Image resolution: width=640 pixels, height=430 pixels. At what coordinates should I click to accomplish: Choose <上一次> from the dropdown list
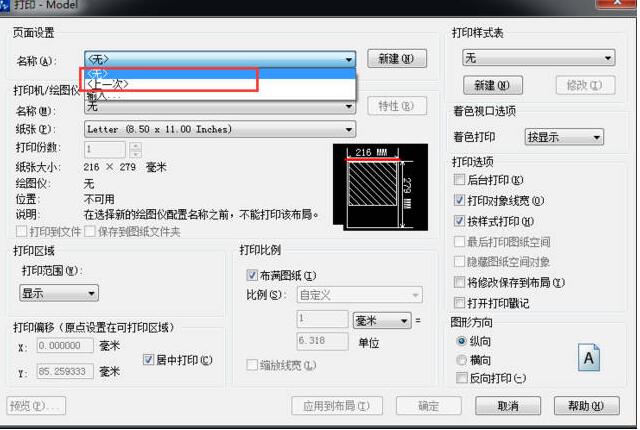pos(220,84)
